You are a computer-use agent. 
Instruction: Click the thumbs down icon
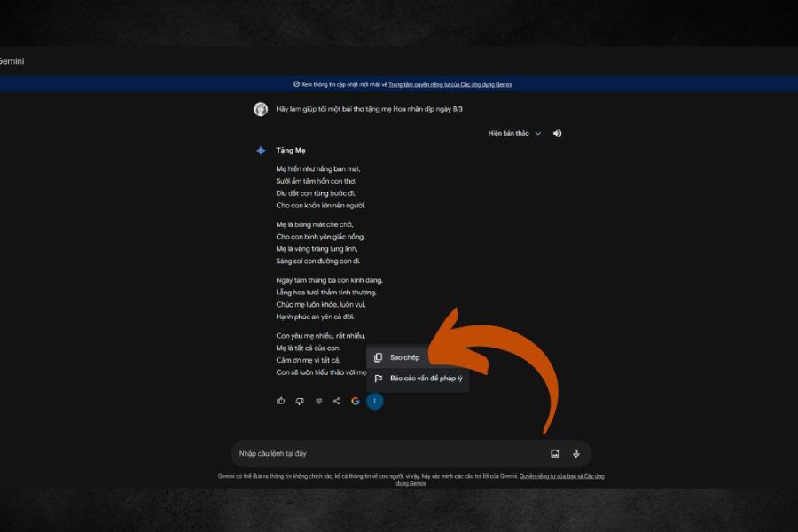click(300, 401)
